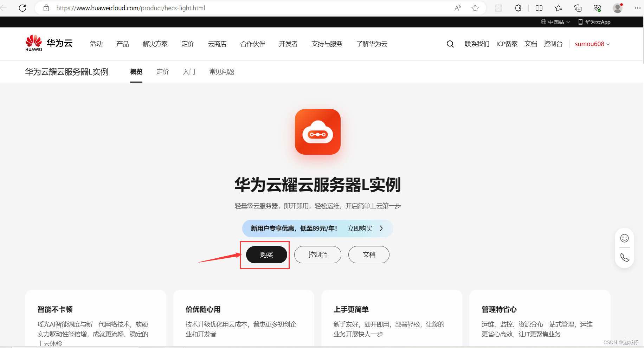The image size is (644, 348).
Task: Open browser profile avatar
Action: point(618,8)
